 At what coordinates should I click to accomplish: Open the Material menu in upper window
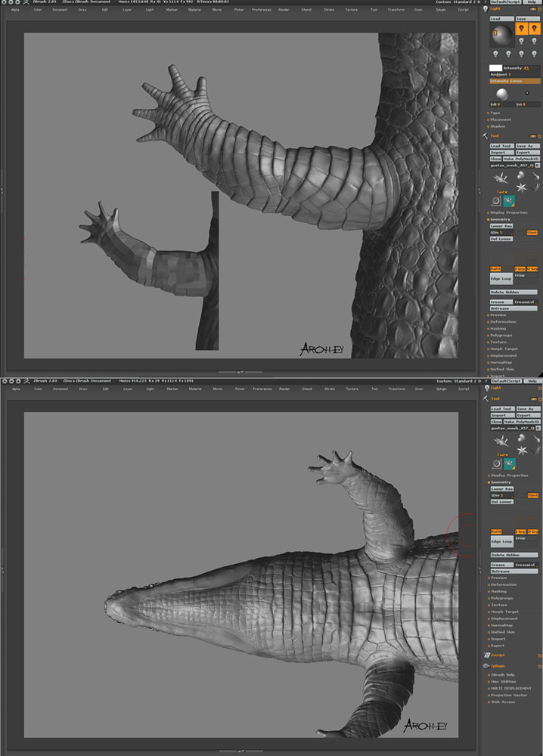pyautogui.click(x=194, y=10)
